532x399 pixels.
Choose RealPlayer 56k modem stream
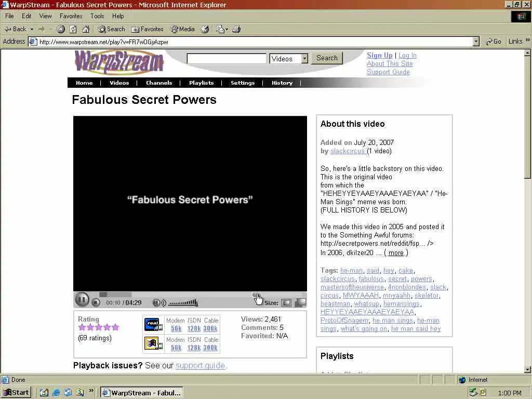pos(176,328)
